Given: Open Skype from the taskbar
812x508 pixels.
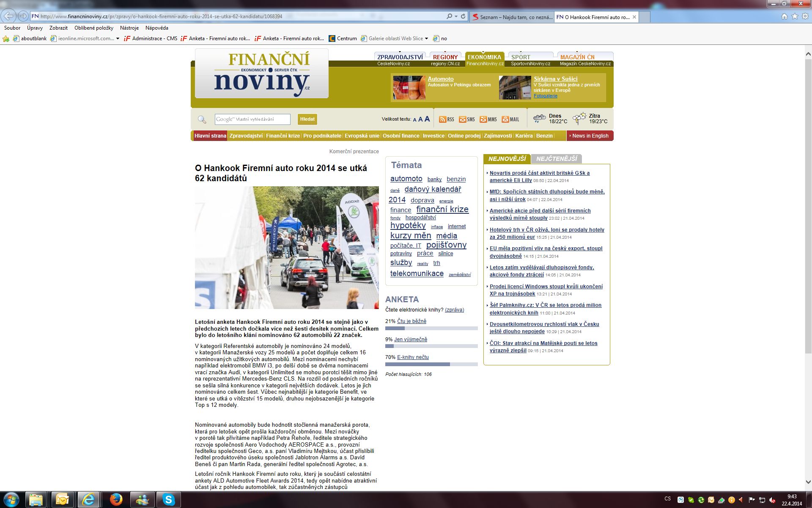Looking at the screenshot, I should click(x=168, y=500).
